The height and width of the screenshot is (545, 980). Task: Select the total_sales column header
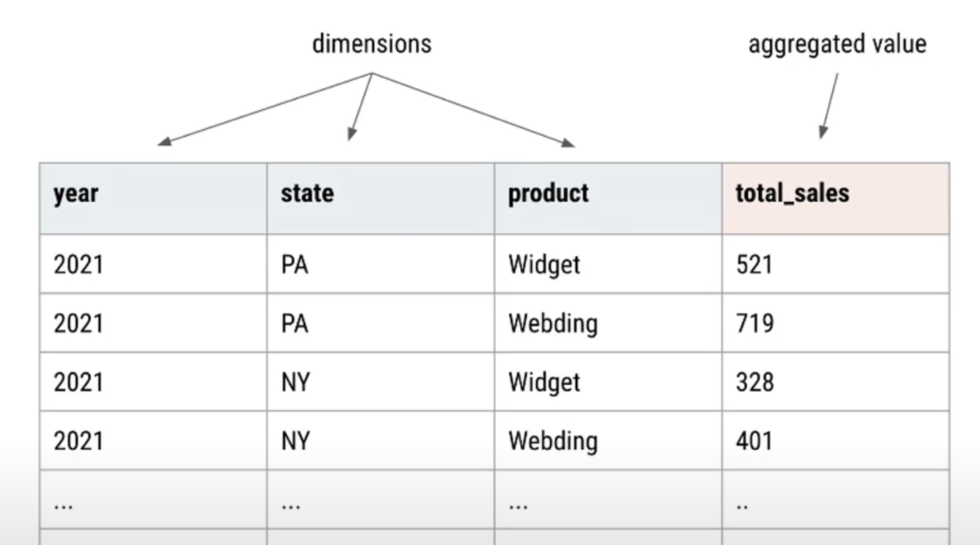click(x=836, y=198)
